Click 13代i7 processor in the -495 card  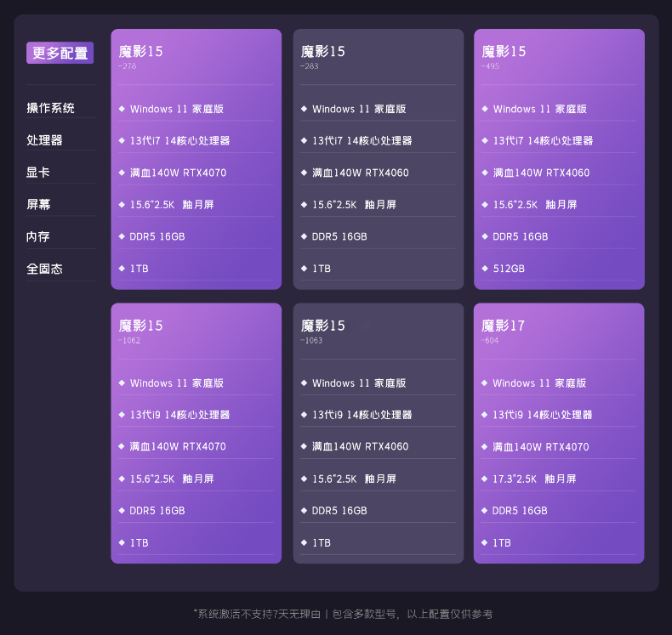point(543,140)
